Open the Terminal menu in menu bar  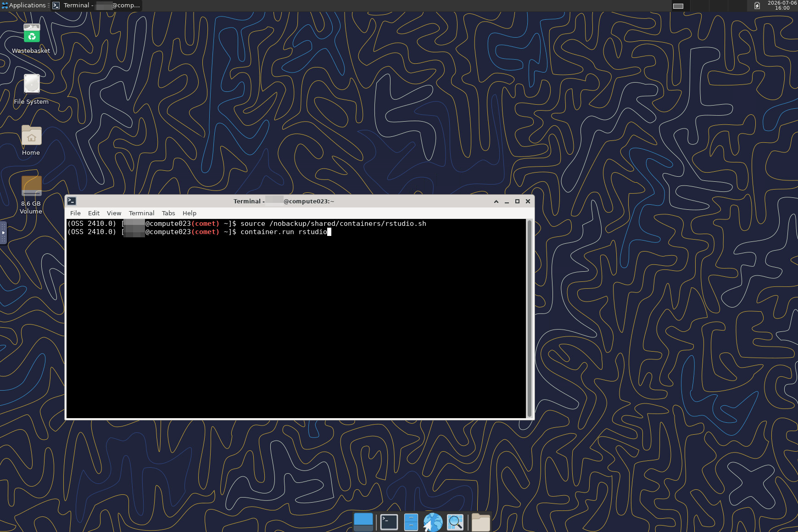(x=141, y=213)
